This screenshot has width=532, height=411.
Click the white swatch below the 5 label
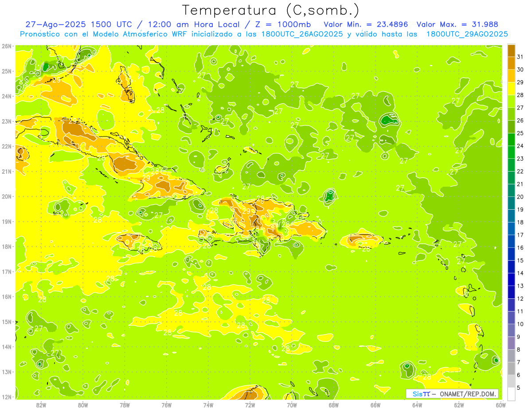(x=511, y=394)
